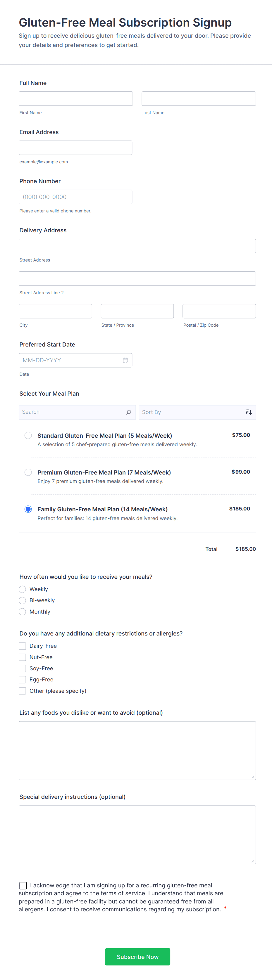Click the meal plan Search box
Image resolution: width=272 pixels, height=980 pixels.
coord(72,412)
